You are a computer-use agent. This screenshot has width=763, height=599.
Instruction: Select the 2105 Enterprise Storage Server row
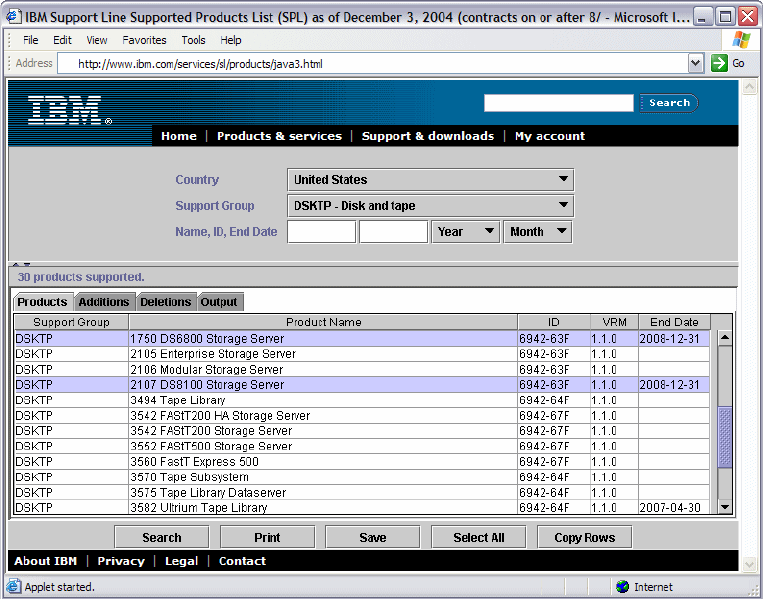[362, 354]
